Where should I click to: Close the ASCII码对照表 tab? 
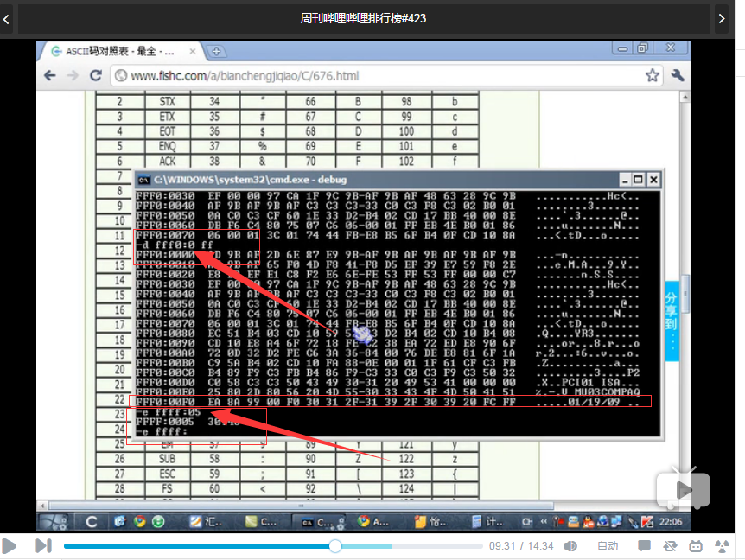click(193, 51)
